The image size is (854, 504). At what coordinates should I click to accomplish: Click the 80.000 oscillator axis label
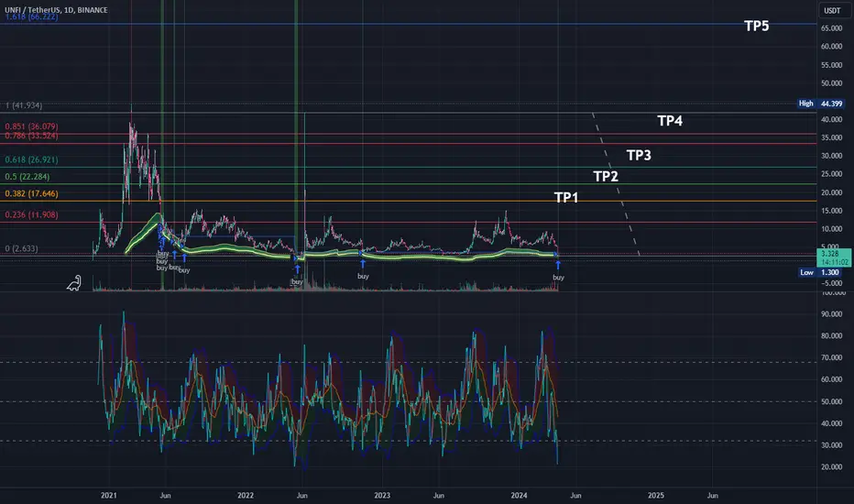pyautogui.click(x=832, y=336)
